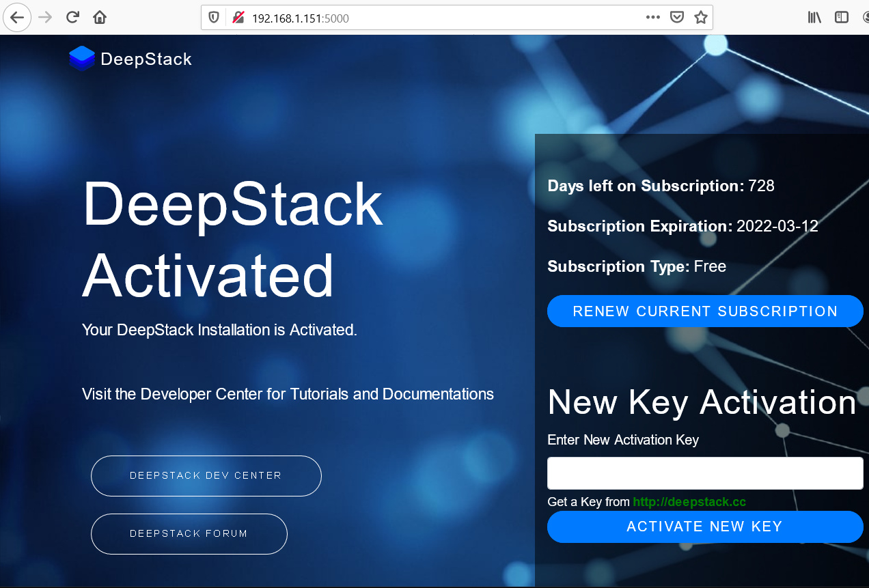Click RENEW CURRENT SUBSCRIPTION
This screenshot has height=588, width=869.
705,311
